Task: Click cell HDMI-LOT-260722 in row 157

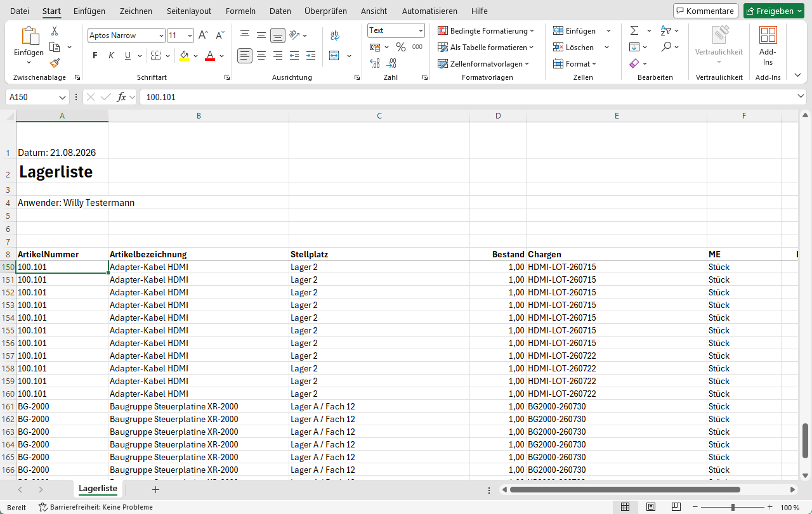Action: pyautogui.click(x=616, y=356)
